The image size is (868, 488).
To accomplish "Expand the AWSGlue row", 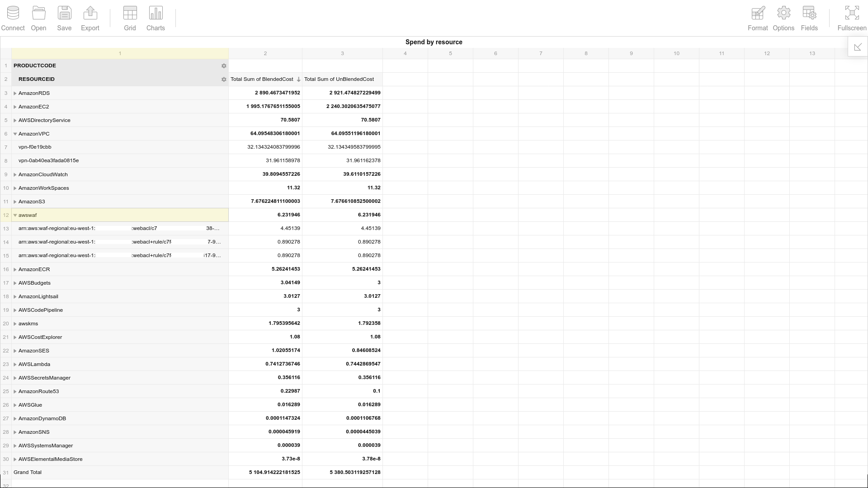I will coord(15,405).
